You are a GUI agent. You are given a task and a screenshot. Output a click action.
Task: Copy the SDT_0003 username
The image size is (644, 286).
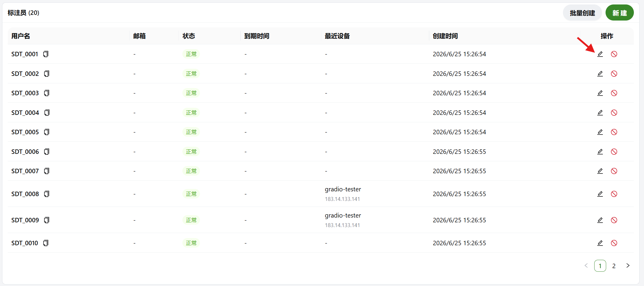tap(46, 93)
